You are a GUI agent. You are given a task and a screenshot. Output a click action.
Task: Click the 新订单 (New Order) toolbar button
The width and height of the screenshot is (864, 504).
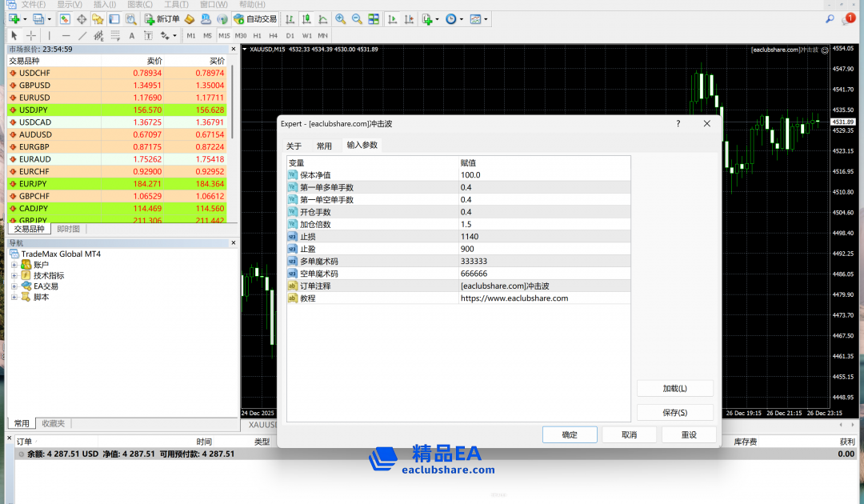162,18
